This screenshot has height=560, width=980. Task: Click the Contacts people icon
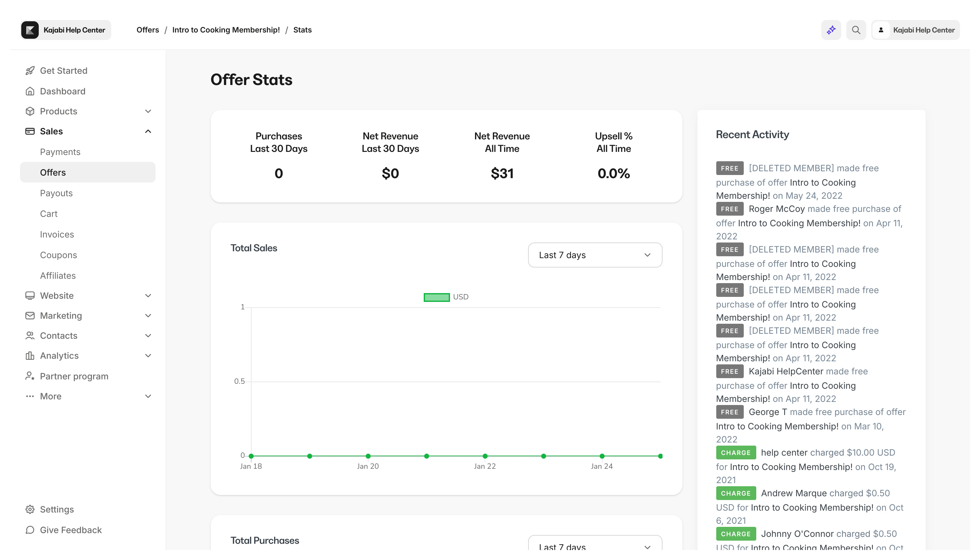[30, 335]
